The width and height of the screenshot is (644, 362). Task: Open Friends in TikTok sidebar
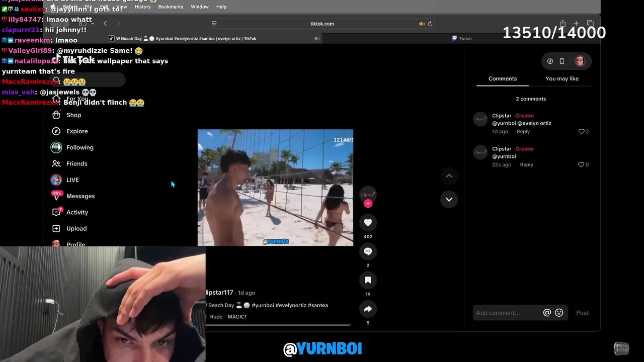(76, 163)
